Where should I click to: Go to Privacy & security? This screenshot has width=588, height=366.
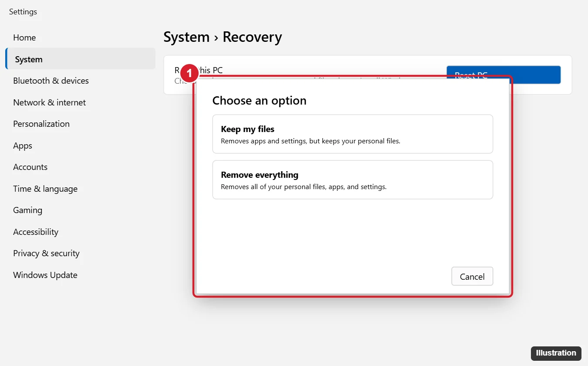(47, 253)
